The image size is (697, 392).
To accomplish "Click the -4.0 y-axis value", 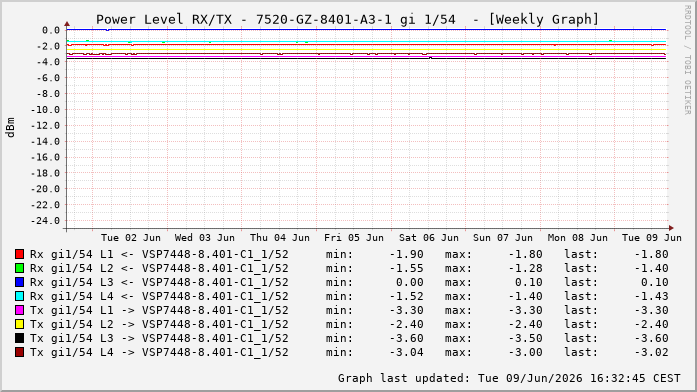I will [48, 62].
